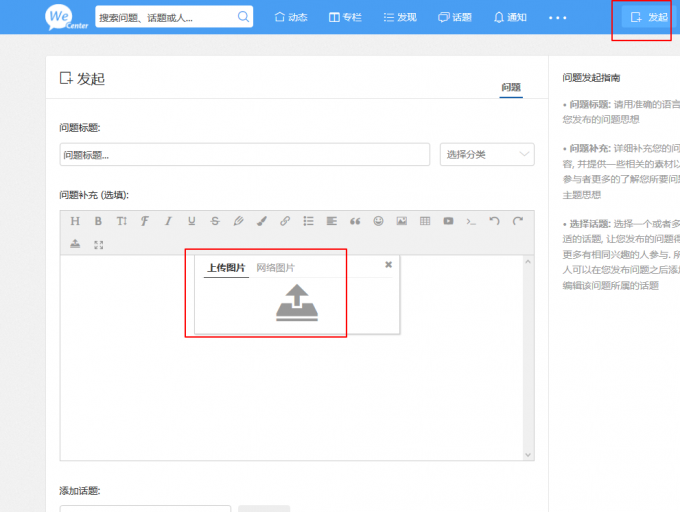Click the editor scrollbar down arrow
Viewport: 680px width, 512px height.
[528, 455]
